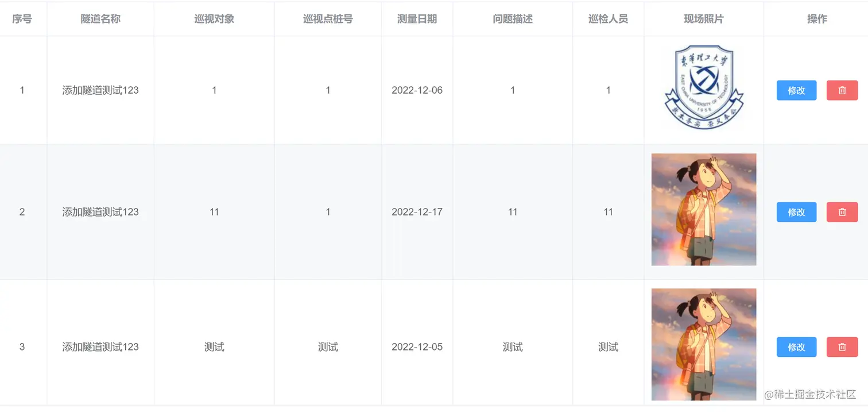Click the 现场照片 column header

704,19
